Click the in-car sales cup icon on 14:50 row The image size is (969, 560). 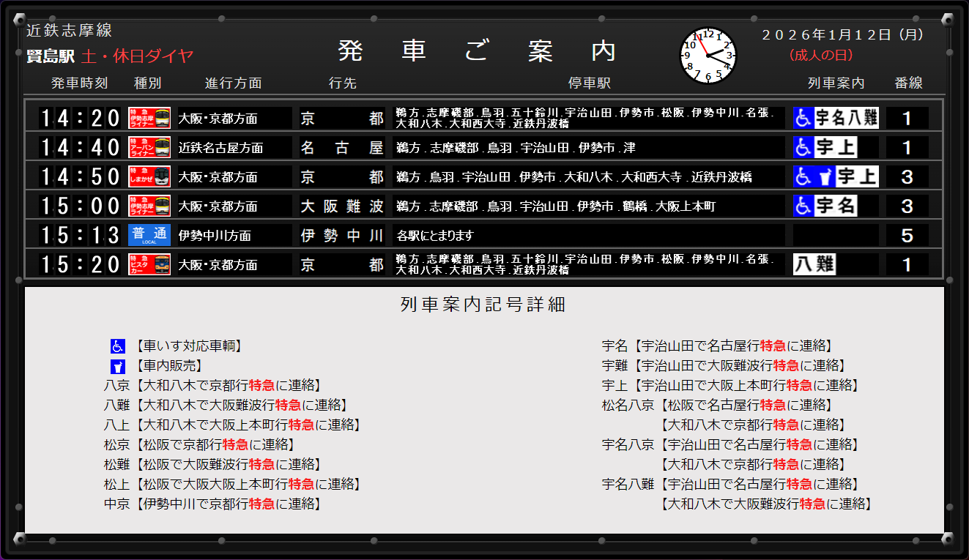tap(825, 176)
